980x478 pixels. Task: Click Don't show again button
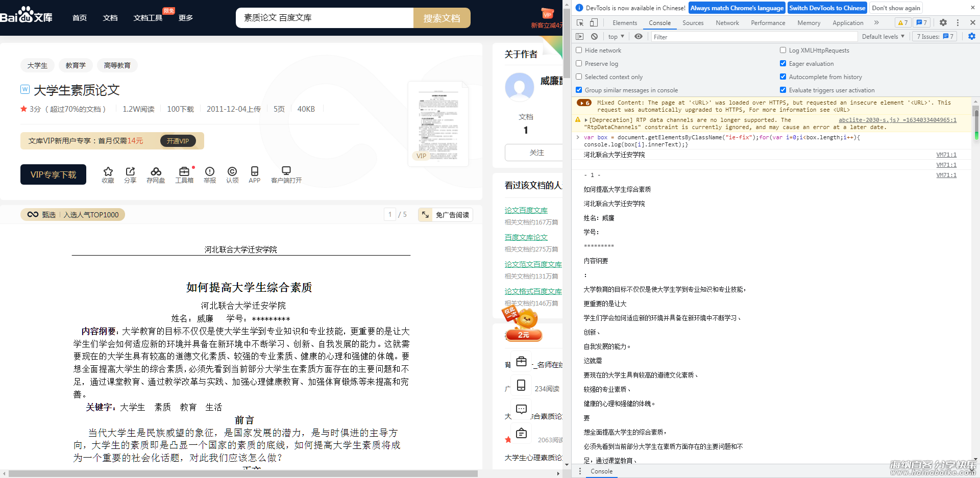pyautogui.click(x=896, y=8)
